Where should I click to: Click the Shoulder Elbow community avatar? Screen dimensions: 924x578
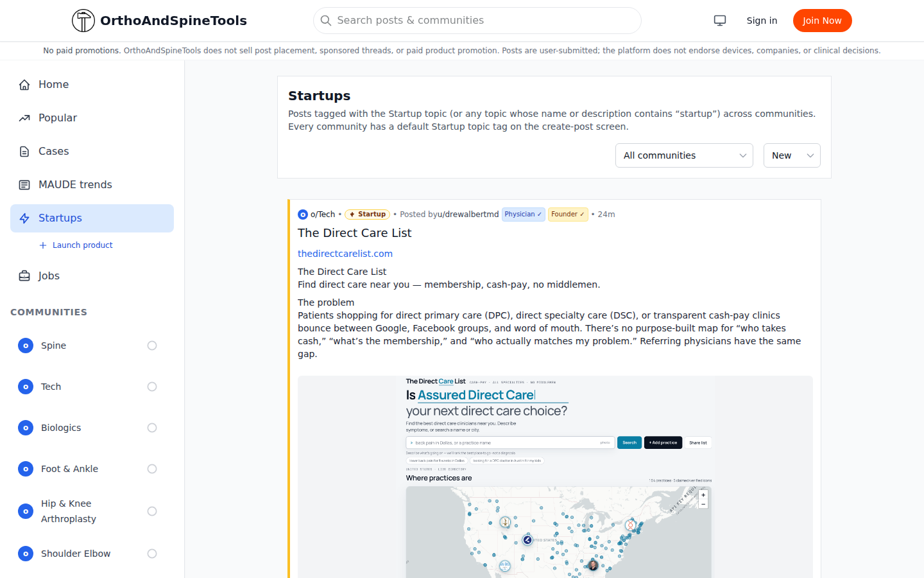pyautogui.click(x=26, y=554)
